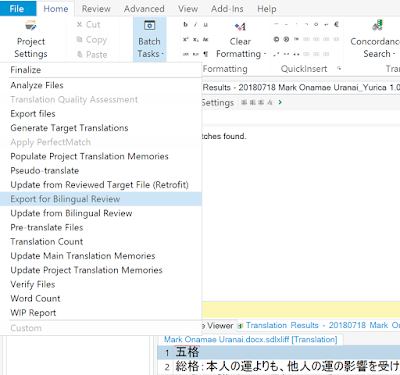Apply subscript formatting
400x375 pixels.
[196, 39]
